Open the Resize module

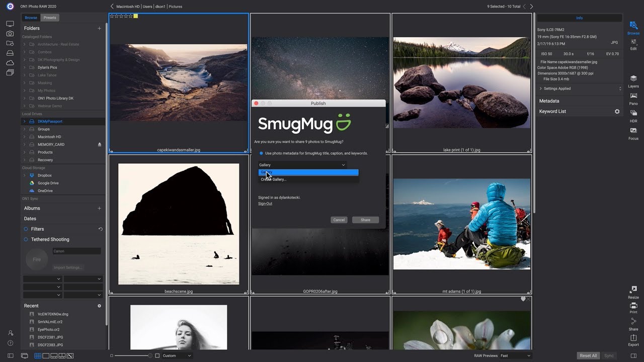tap(633, 292)
